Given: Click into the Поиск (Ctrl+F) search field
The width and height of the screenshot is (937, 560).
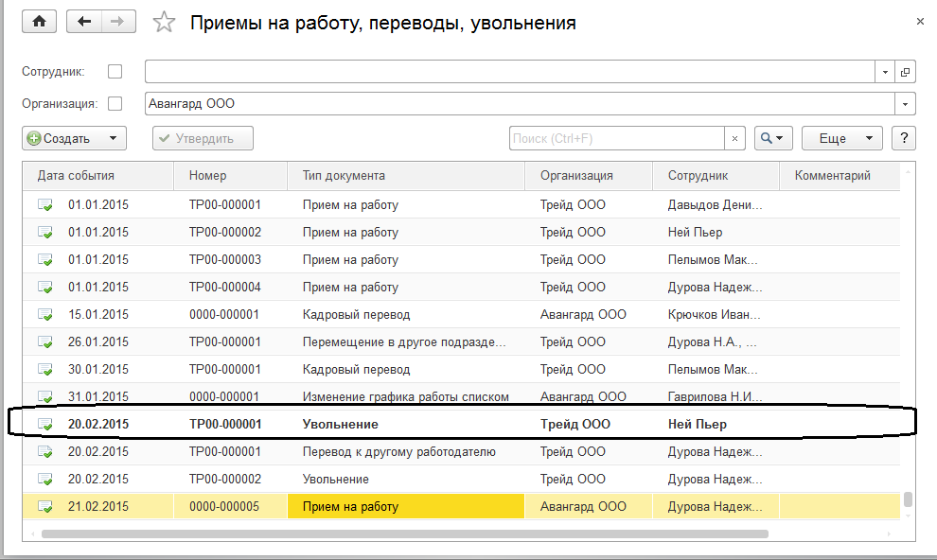Looking at the screenshot, I should pyautogui.click(x=616, y=138).
